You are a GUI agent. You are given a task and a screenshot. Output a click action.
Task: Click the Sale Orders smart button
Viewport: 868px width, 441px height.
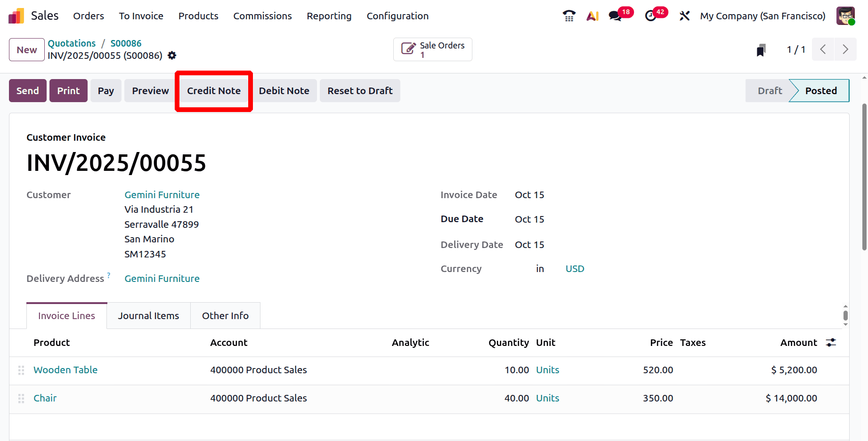click(432, 49)
